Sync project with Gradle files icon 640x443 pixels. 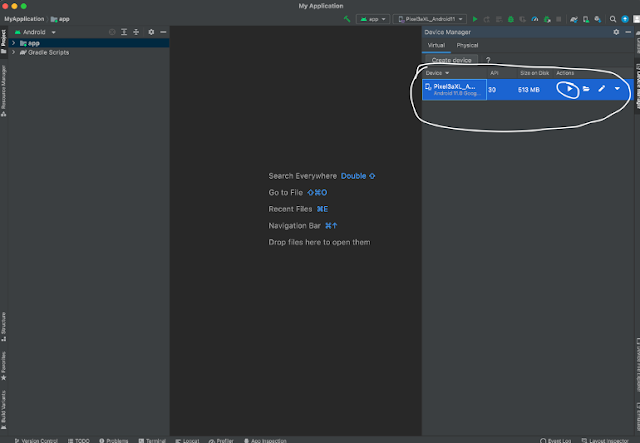[574, 19]
